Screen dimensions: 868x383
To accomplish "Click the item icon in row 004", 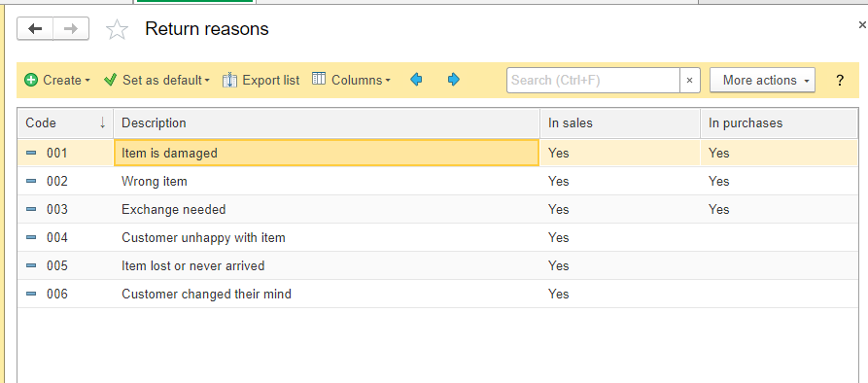I will [31, 237].
